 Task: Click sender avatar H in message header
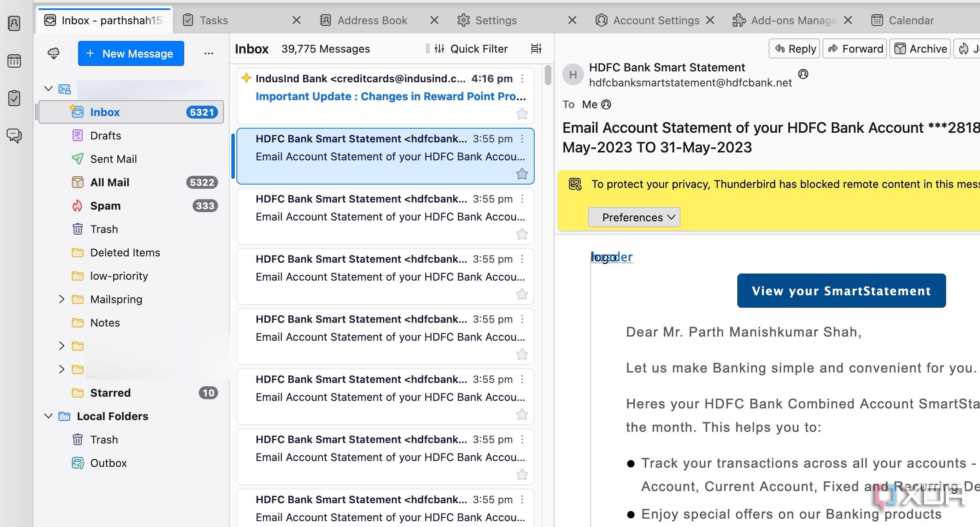(573, 75)
